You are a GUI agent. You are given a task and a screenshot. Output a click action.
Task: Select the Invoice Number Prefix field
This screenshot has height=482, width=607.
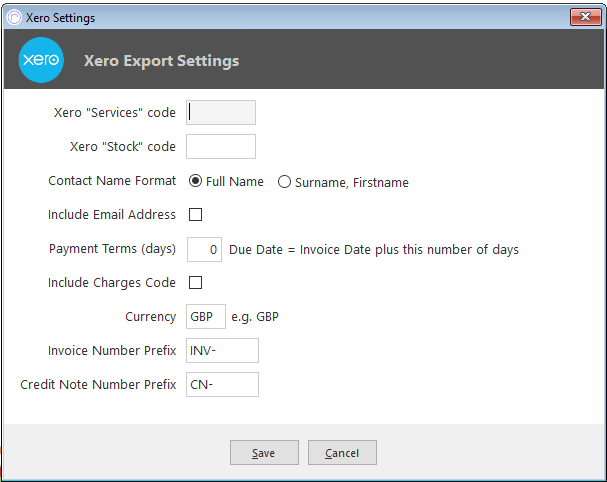pos(222,351)
